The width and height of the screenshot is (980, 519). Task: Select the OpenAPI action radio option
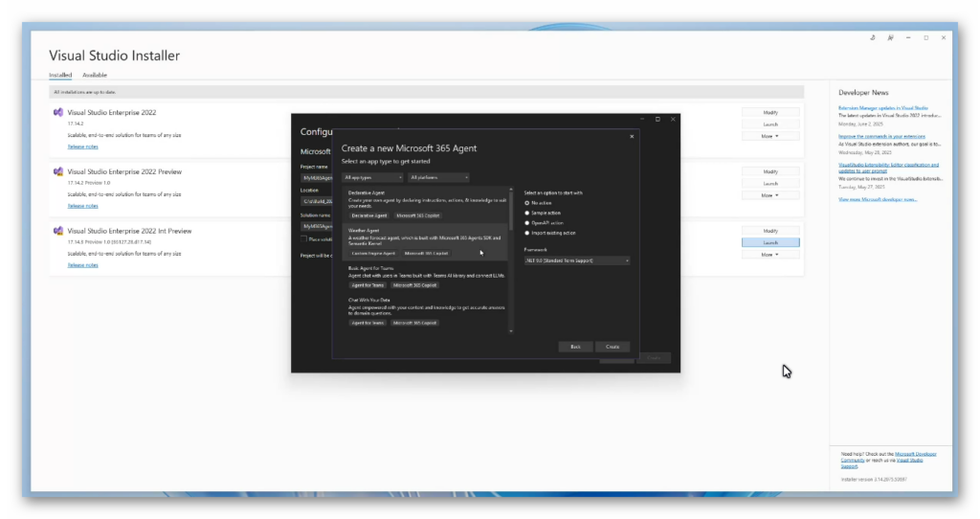coord(527,223)
